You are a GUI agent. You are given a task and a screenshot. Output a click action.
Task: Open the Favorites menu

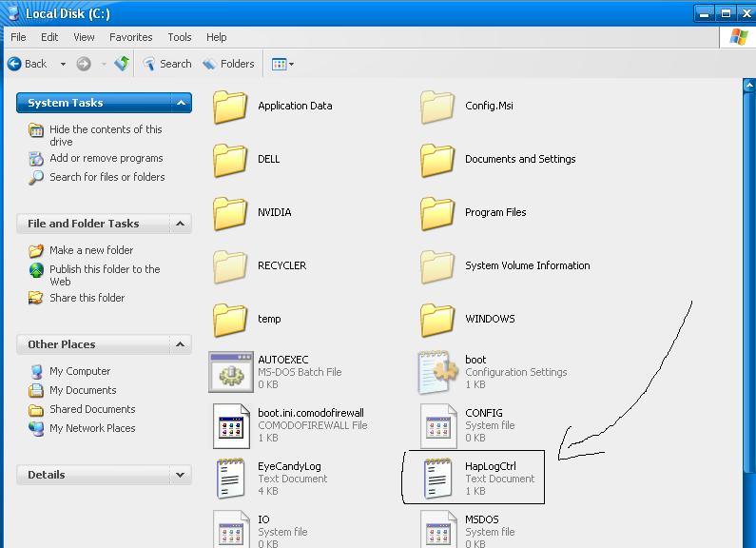pos(130,37)
